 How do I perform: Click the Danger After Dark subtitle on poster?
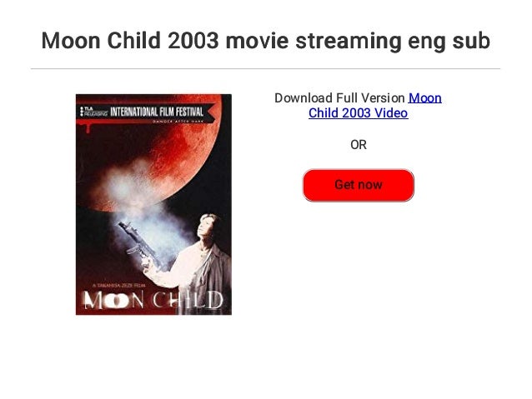[x=178, y=122]
